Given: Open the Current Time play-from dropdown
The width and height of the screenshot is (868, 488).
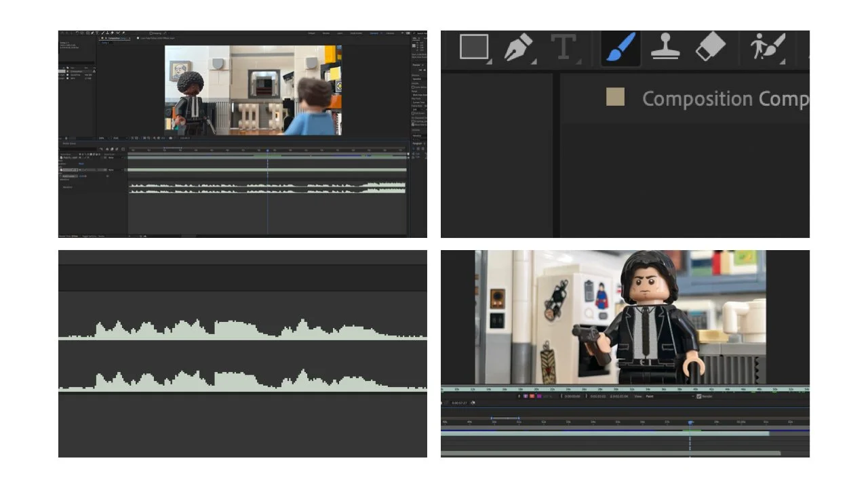Looking at the screenshot, I should coord(420,102).
